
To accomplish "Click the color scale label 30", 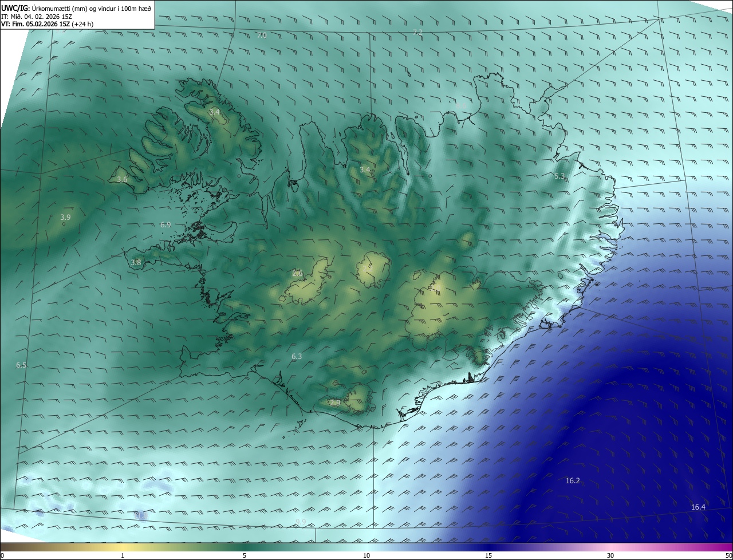I will coord(610,555).
